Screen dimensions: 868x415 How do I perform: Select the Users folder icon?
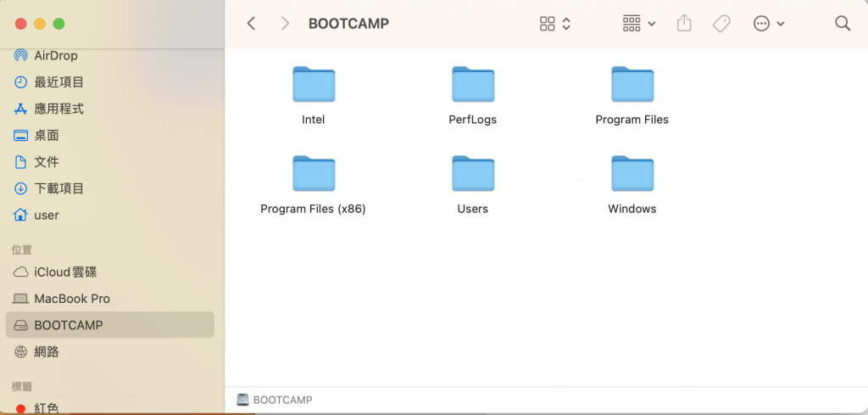point(473,173)
